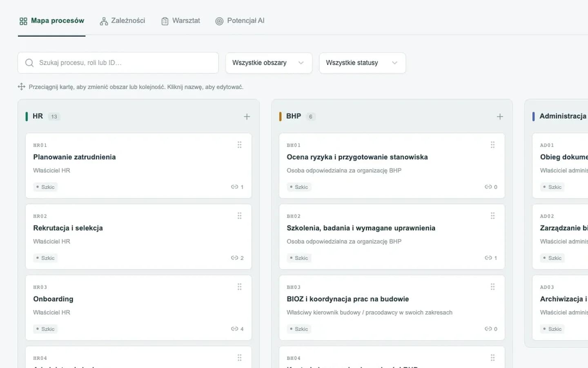Edit the Onboarding process name
This screenshot has height=368, width=588.
pyautogui.click(x=53, y=299)
